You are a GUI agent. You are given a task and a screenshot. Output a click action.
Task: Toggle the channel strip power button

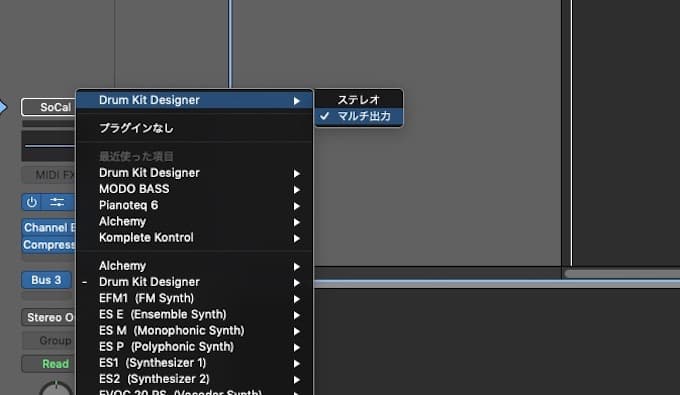32,202
